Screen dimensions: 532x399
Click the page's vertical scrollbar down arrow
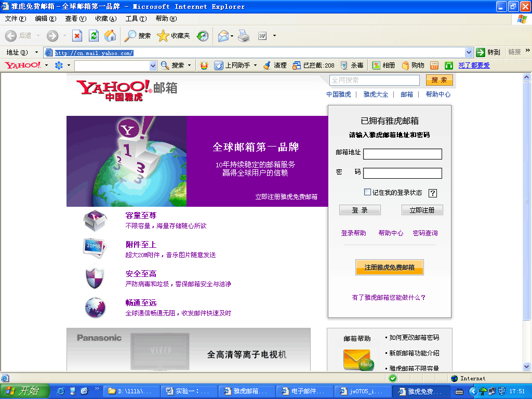tap(526, 367)
